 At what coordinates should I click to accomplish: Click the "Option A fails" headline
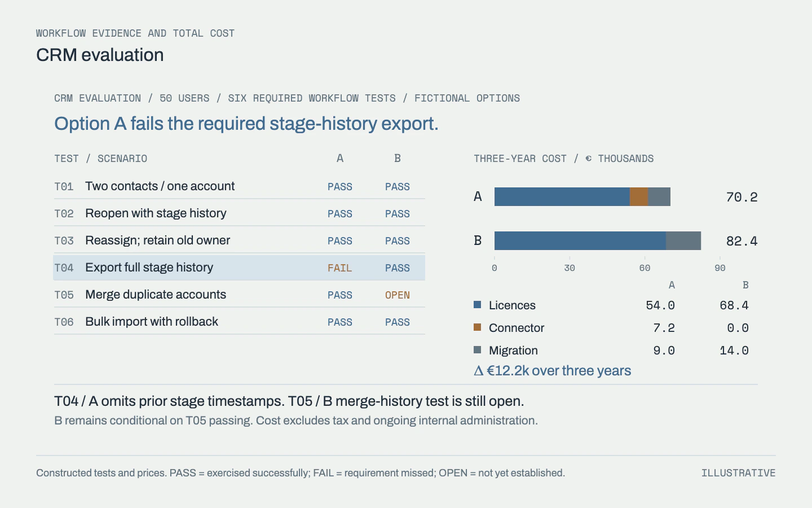[246, 124]
